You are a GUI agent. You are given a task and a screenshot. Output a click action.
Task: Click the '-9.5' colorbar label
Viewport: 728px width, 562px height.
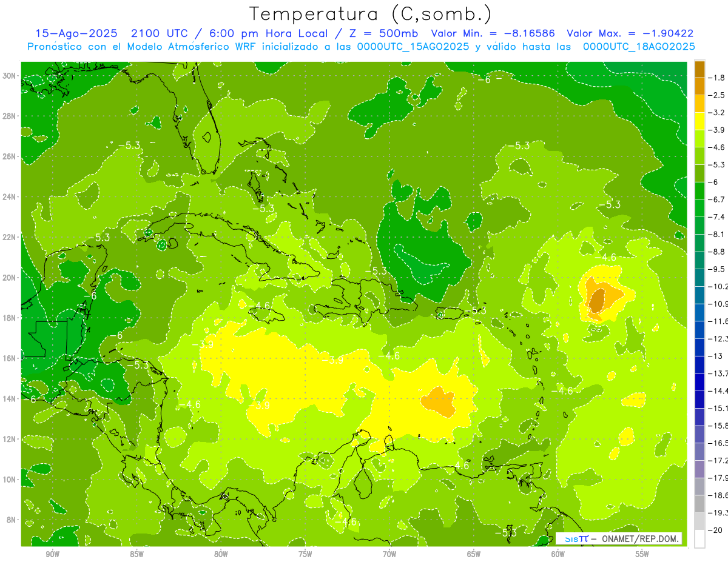(x=716, y=269)
